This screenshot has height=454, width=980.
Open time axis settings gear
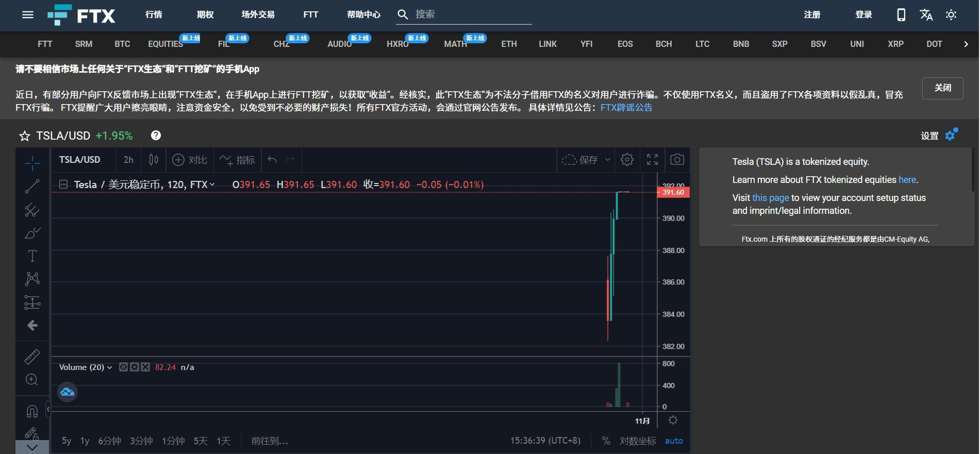pyautogui.click(x=673, y=420)
